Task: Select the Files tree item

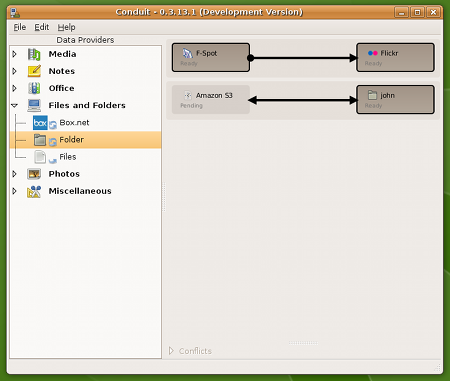Action: click(86, 157)
